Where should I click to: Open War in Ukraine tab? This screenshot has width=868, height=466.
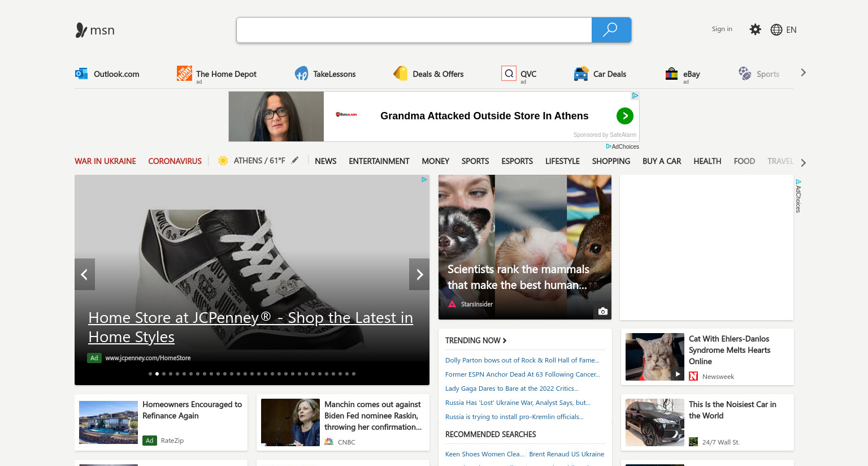click(x=105, y=161)
